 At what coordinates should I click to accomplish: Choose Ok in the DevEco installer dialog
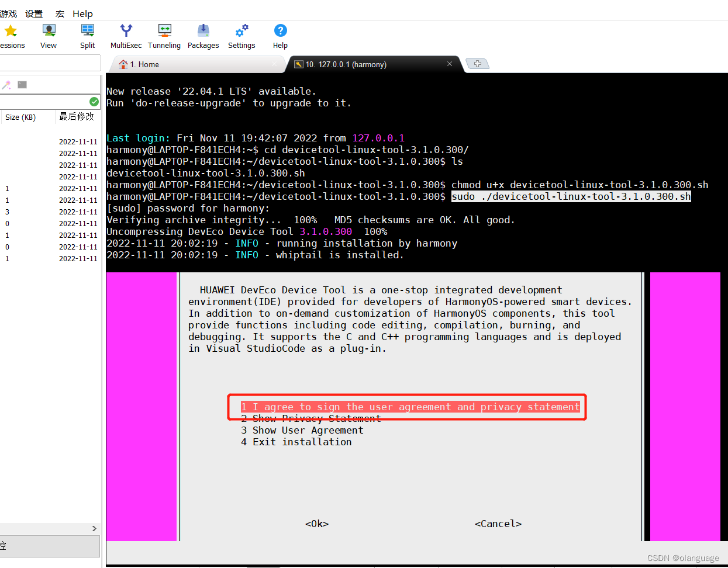coord(316,524)
